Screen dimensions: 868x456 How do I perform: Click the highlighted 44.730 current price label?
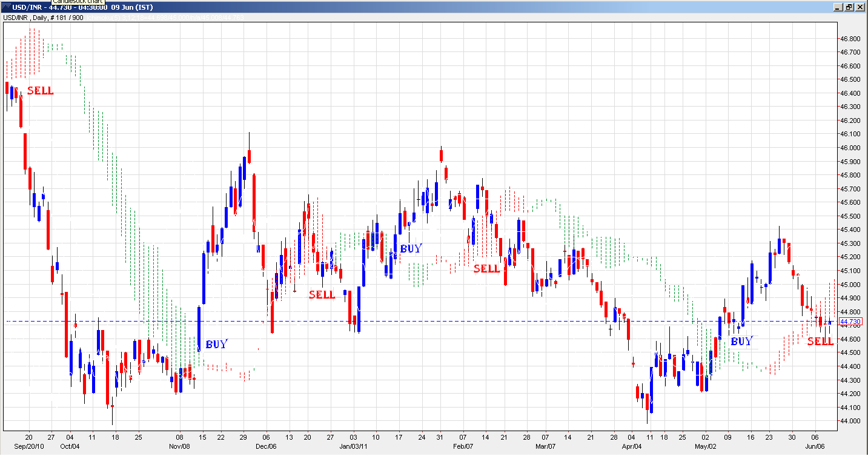click(x=851, y=322)
